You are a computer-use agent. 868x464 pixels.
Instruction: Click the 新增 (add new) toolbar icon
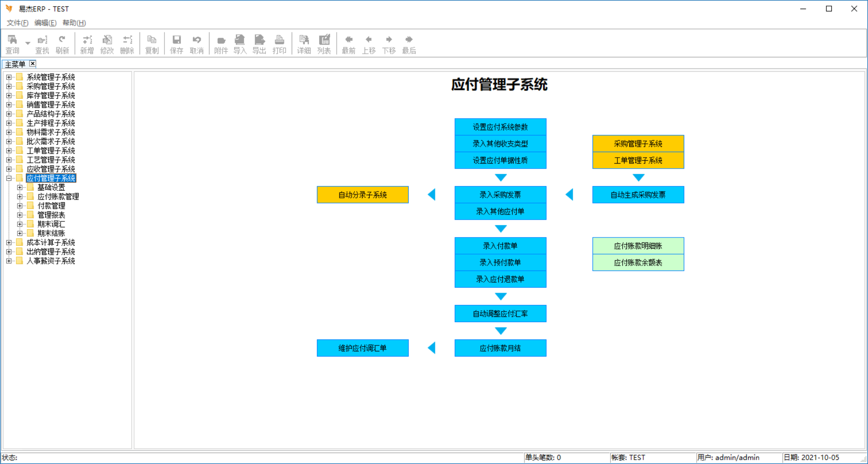[87, 45]
